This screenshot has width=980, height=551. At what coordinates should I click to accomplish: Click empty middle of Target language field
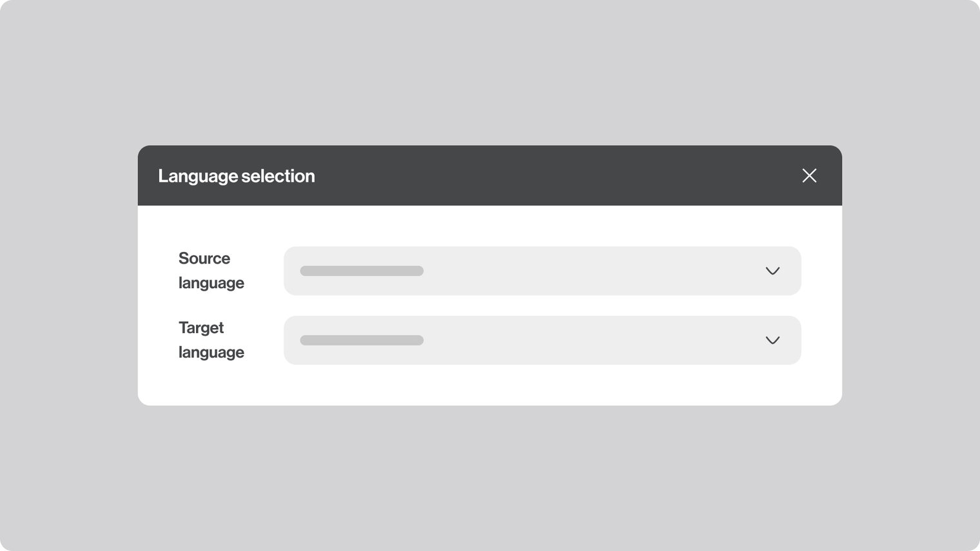click(580, 340)
